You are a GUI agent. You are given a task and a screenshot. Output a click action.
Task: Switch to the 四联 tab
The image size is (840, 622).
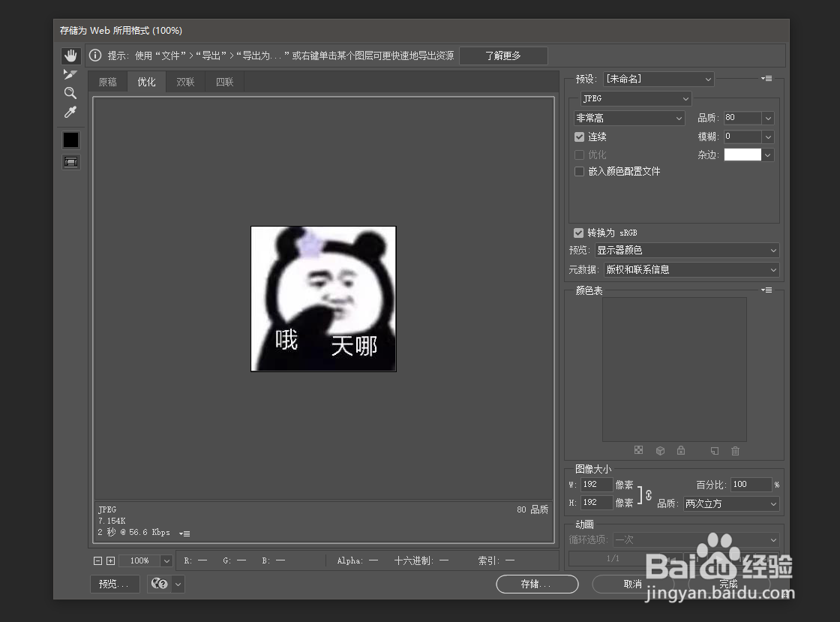click(224, 82)
